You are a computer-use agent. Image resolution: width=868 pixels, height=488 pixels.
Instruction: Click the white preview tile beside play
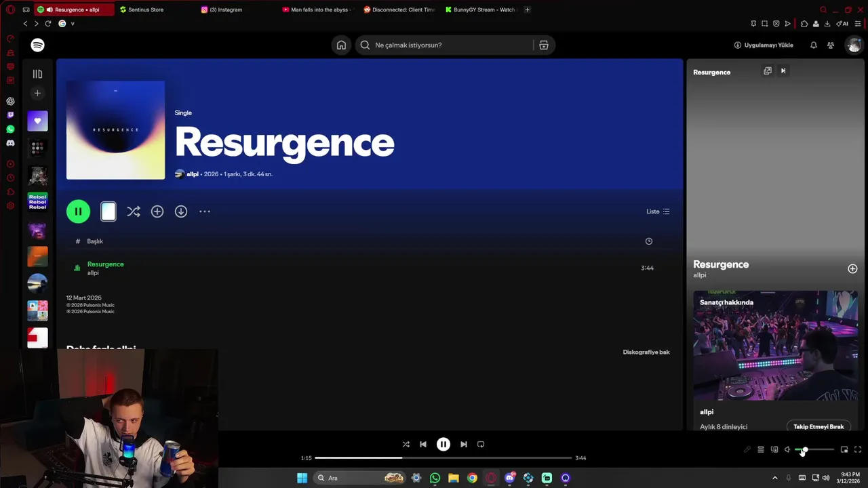(x=108, y=211)
